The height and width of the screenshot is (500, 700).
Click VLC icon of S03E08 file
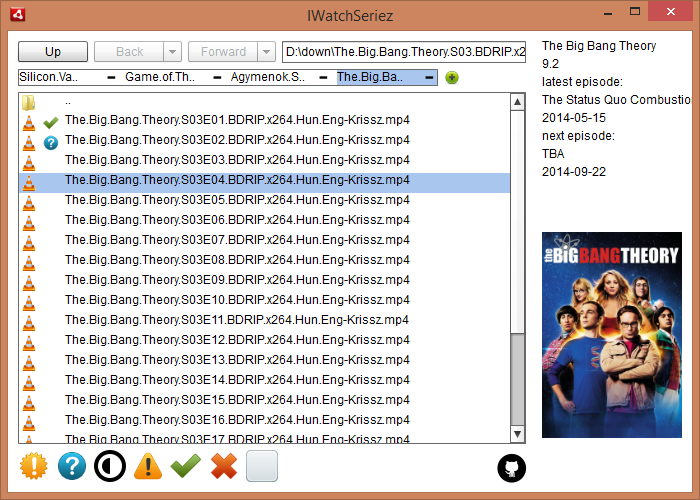coord(29,262)
